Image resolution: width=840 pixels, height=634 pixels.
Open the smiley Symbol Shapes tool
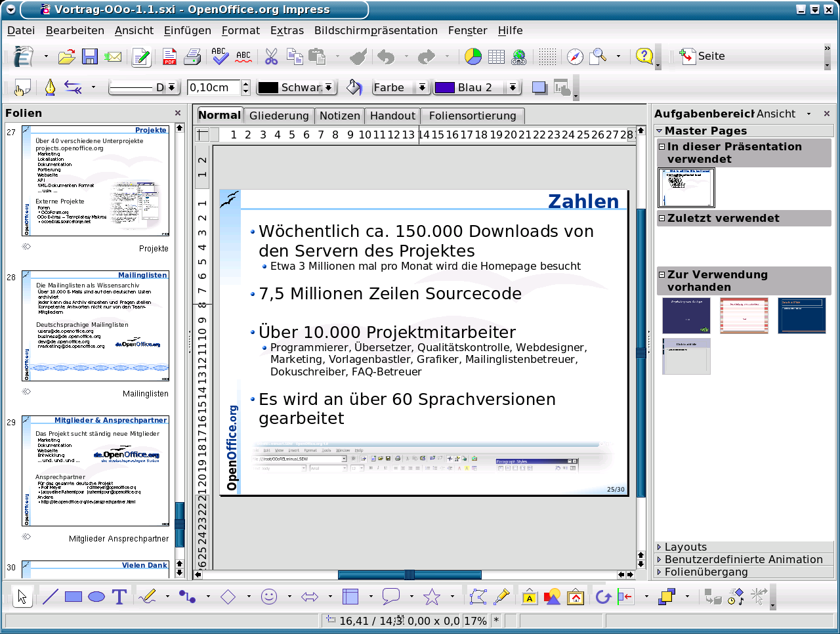(269, 597)
